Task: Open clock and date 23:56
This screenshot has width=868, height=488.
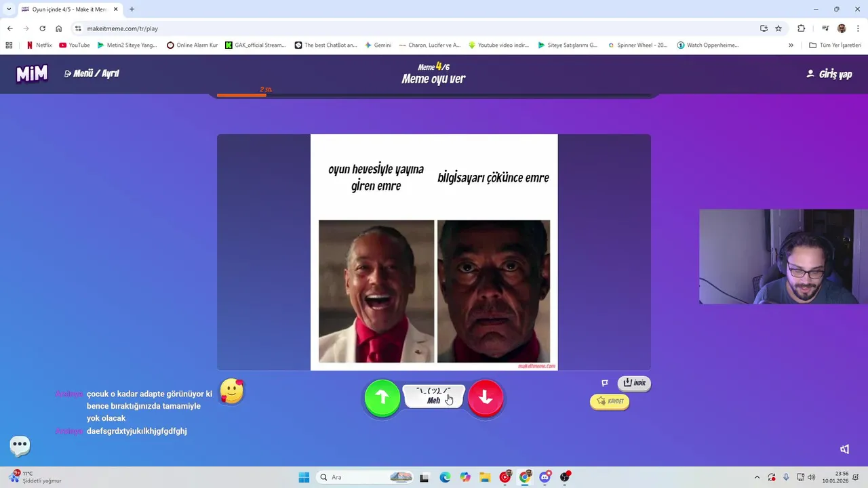Action: (x=835, y=477)
